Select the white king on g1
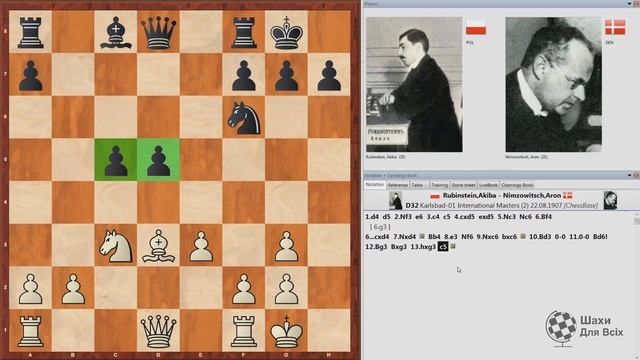Viewport: 640px width, 360px height. pos(287,331)
